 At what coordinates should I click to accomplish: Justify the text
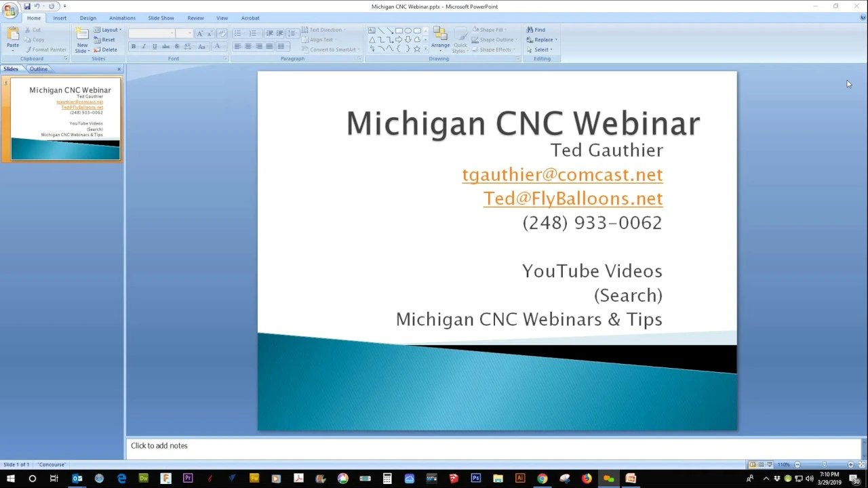[x=270, y=46]
